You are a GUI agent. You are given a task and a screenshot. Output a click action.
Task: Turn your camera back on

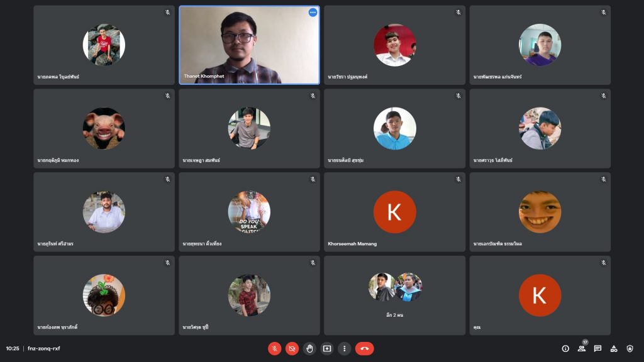[x=291, y=348]
